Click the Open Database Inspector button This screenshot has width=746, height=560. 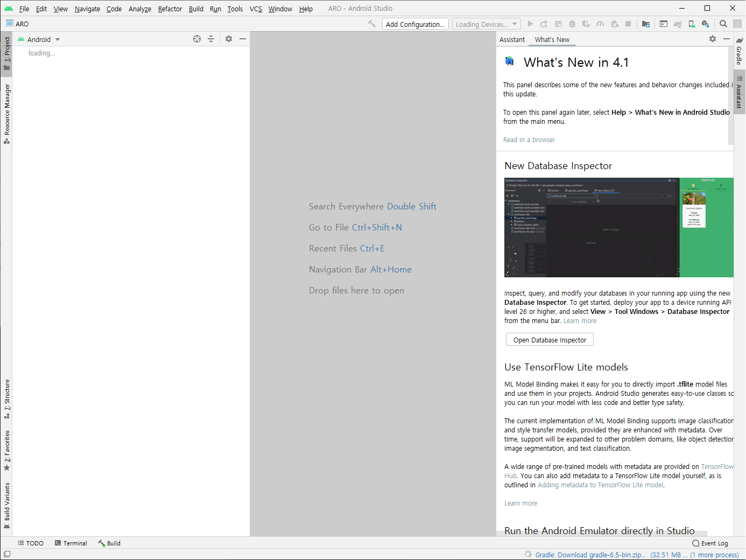[x=550, y=340]
